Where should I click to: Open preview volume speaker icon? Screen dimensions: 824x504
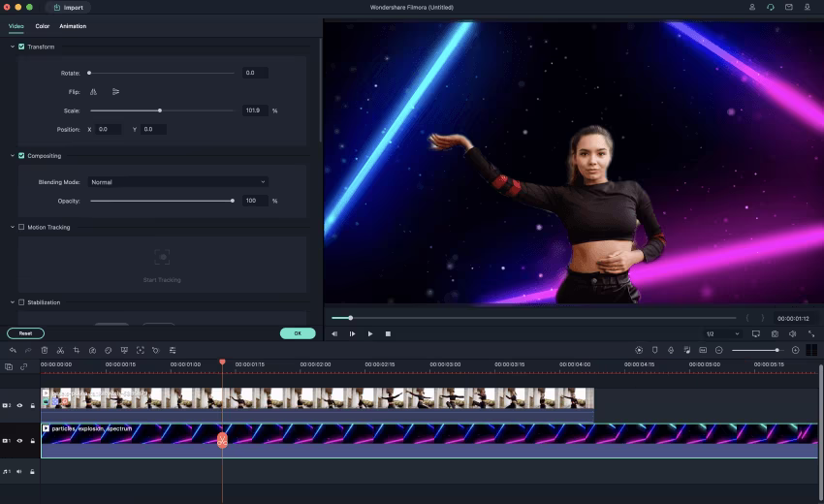coord(792,333)
